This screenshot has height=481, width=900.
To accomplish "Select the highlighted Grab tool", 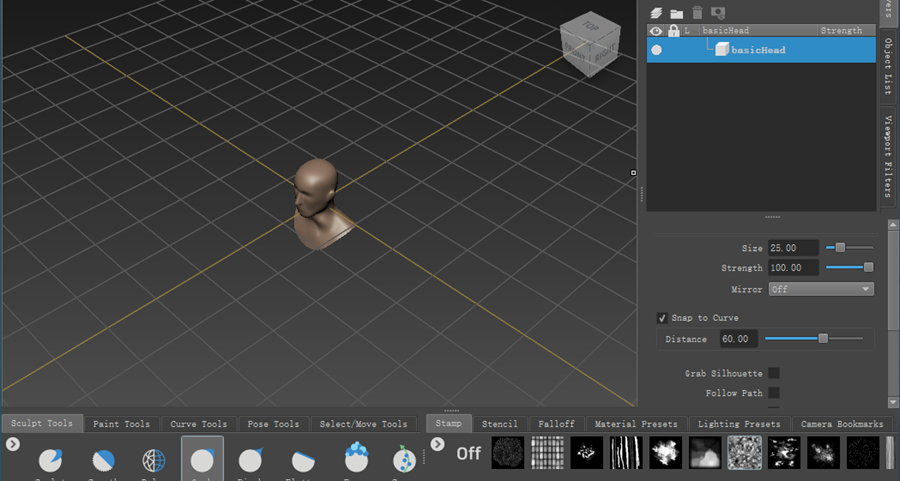I will 202,459.
